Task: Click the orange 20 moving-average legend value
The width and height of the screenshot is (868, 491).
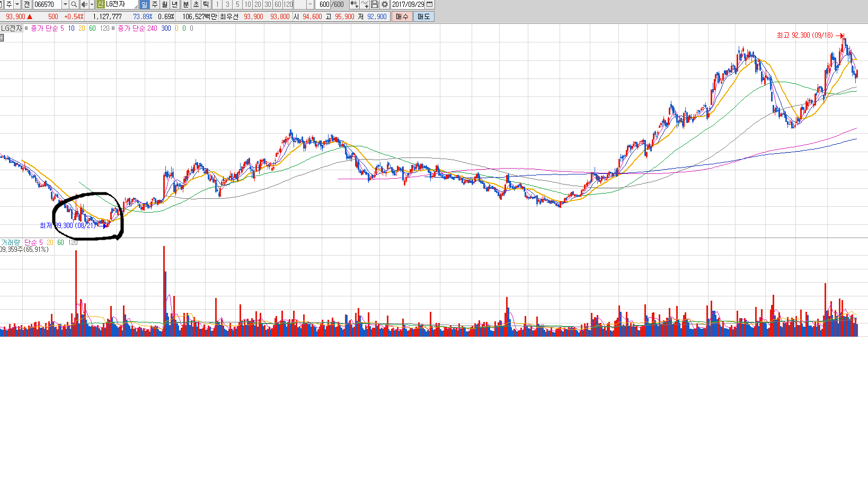Action: [82, 28]
